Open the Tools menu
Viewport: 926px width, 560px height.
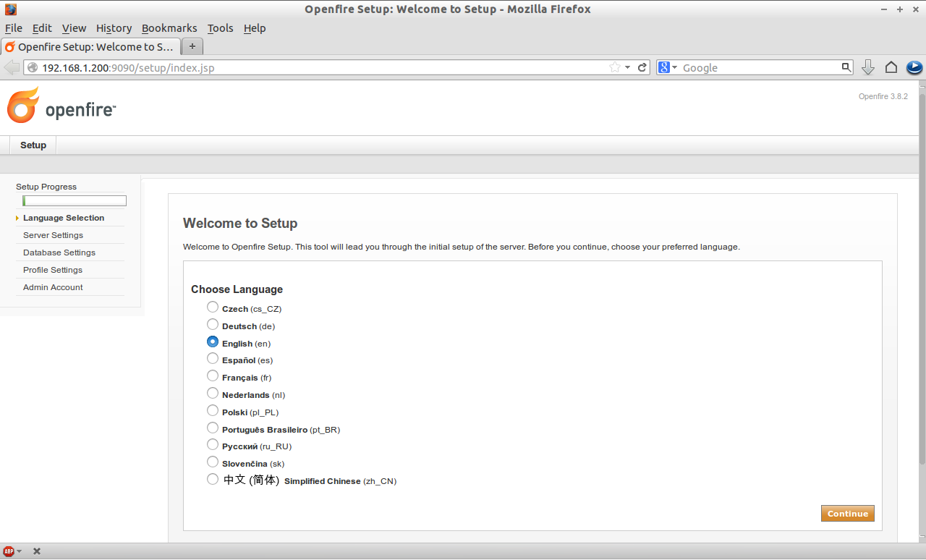[x=220, y=28]
